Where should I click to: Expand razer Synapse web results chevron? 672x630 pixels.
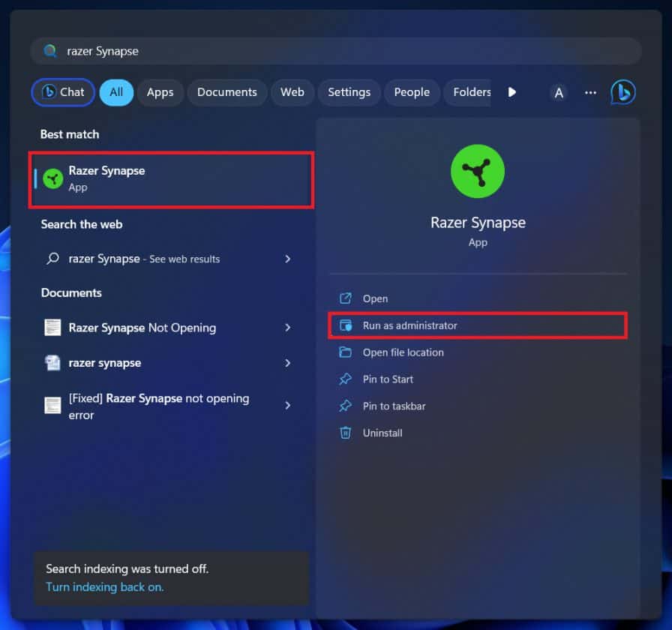pyautogui.click(x=287, y=259)
